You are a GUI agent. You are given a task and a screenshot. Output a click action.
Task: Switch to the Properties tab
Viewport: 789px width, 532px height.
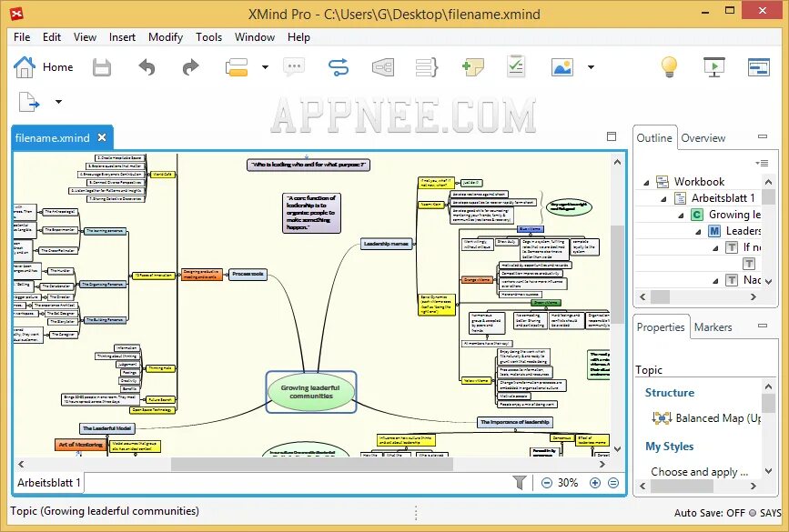pyautogui.click(x=661, y=327)
